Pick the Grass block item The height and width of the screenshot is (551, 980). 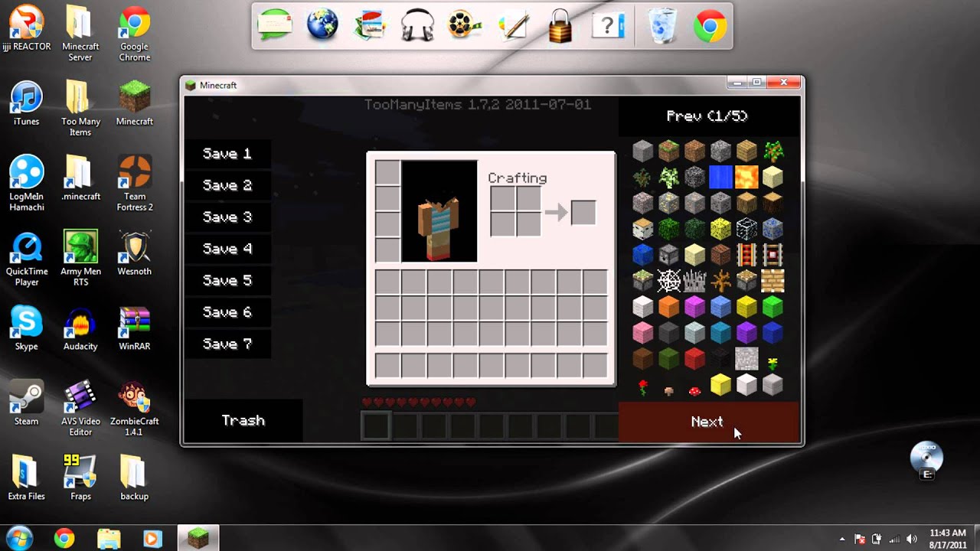click(x=668, y=151)
